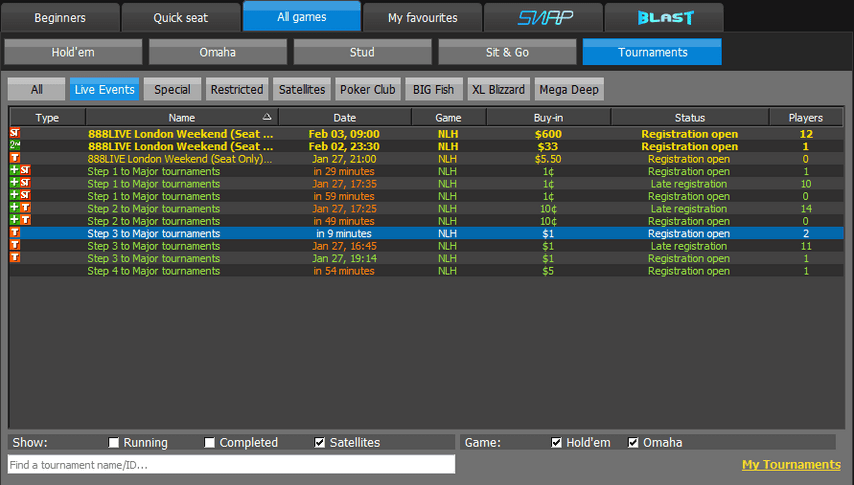Click the ST icon on the $600 London Weekend row

pyautogui.click(x=15, y=133)
